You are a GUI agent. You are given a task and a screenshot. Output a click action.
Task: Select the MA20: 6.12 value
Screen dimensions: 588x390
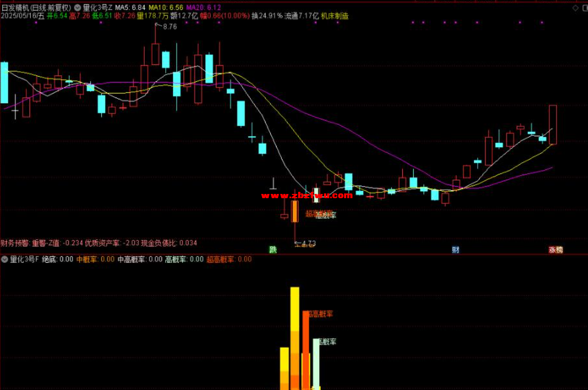click(x=204, y=7)
